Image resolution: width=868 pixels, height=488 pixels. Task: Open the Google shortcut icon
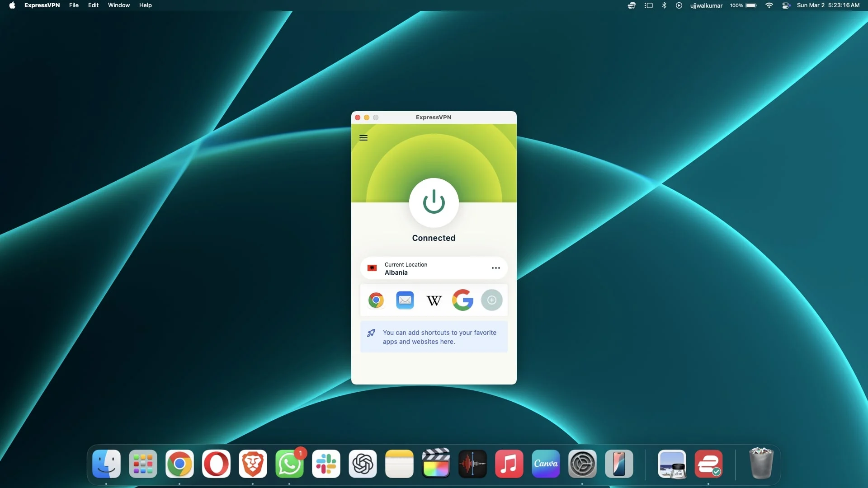point(462,300)
